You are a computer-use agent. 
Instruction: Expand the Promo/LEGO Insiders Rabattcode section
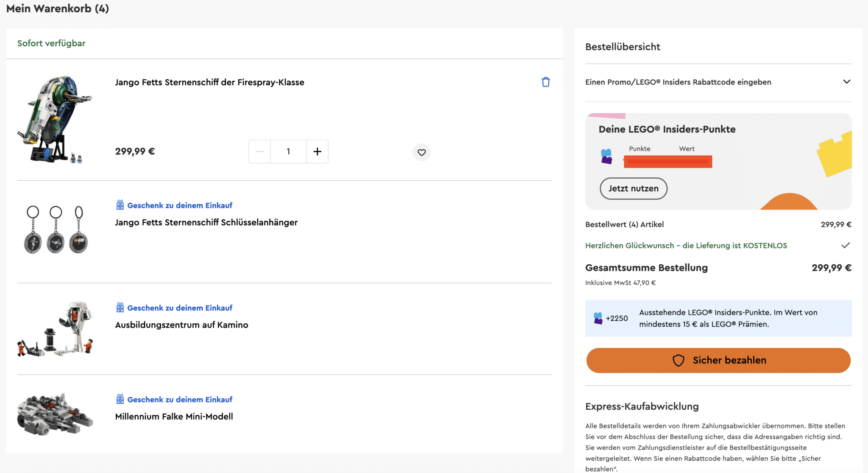click(x=718, y=82)
